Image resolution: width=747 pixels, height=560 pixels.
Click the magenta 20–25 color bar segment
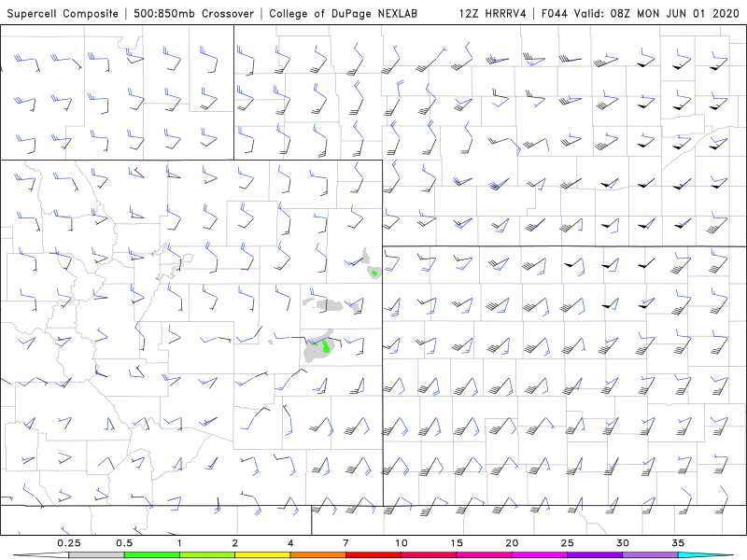coord(540,555)
